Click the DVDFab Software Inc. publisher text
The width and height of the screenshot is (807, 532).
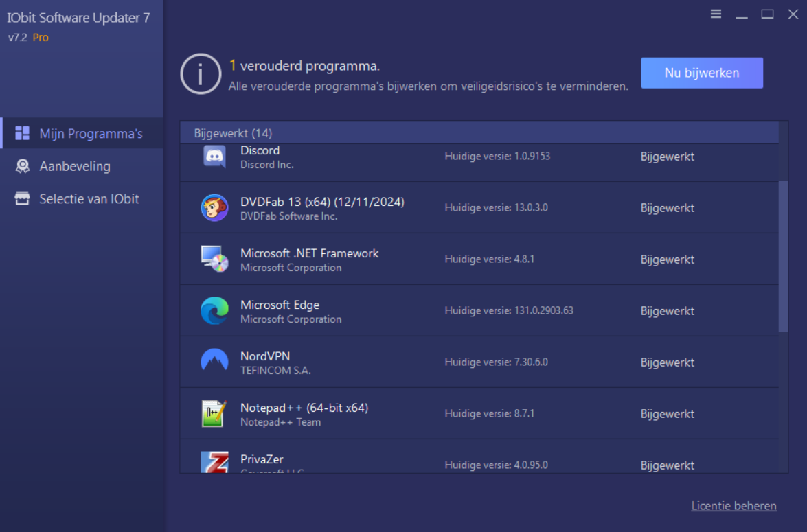coord(288,216)
